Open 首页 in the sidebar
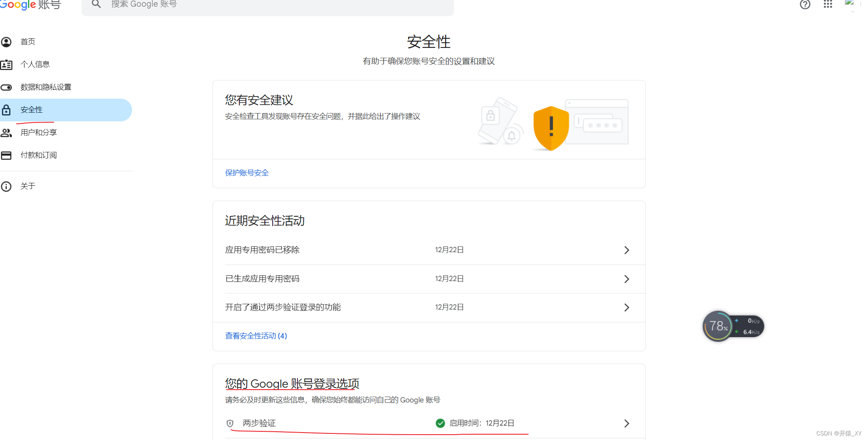The width and height of the screenshot is (868, 440). pyautogui.click(x=66, y=42)
